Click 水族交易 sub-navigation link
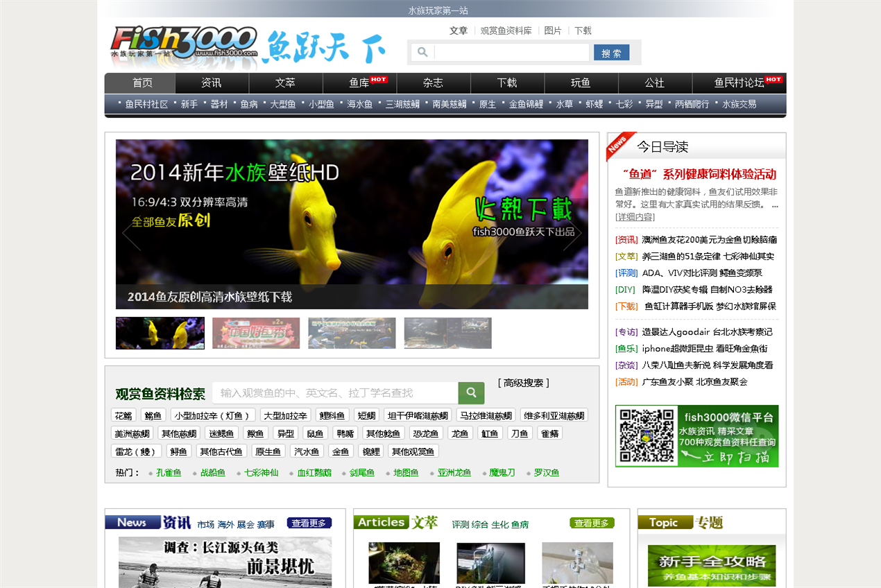 739,104
